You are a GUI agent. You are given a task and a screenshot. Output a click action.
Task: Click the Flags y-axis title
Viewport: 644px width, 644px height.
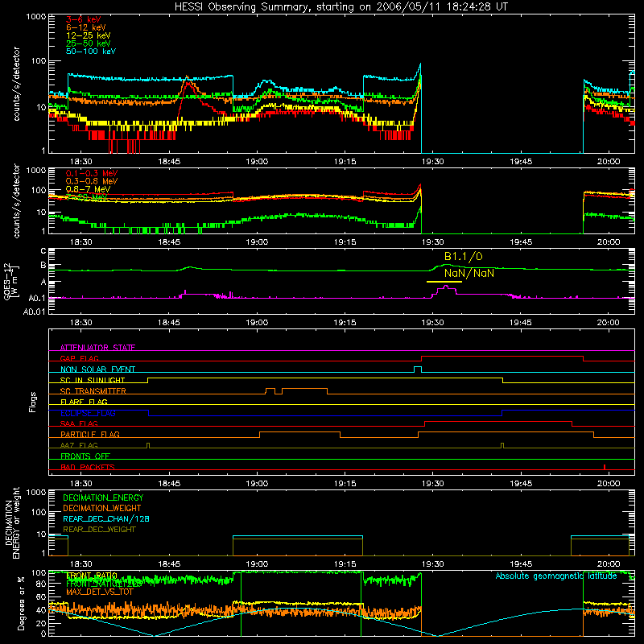coord(33,402)
